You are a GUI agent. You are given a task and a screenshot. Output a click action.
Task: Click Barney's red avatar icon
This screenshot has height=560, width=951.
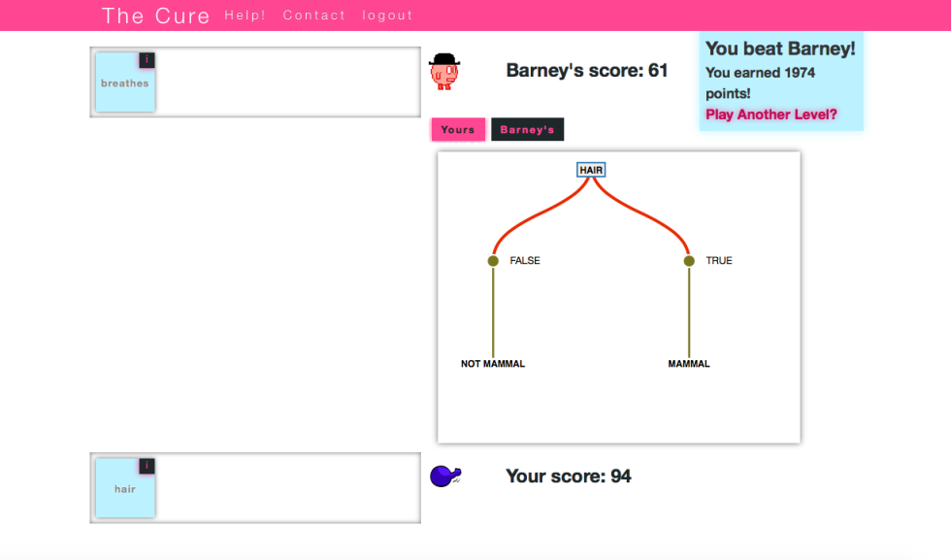(444, 72)
